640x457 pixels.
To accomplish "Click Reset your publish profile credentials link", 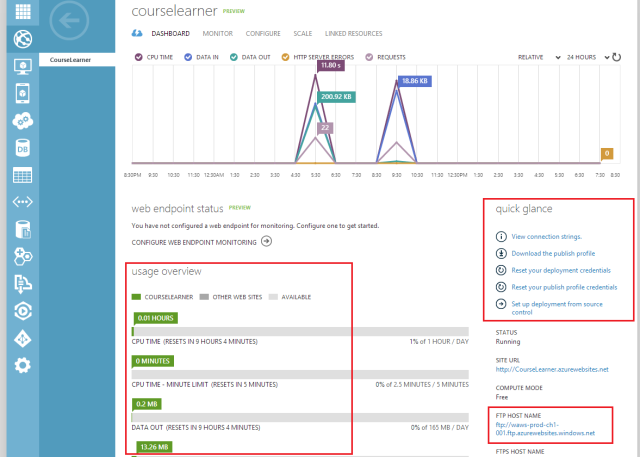I will pos(564,287).
